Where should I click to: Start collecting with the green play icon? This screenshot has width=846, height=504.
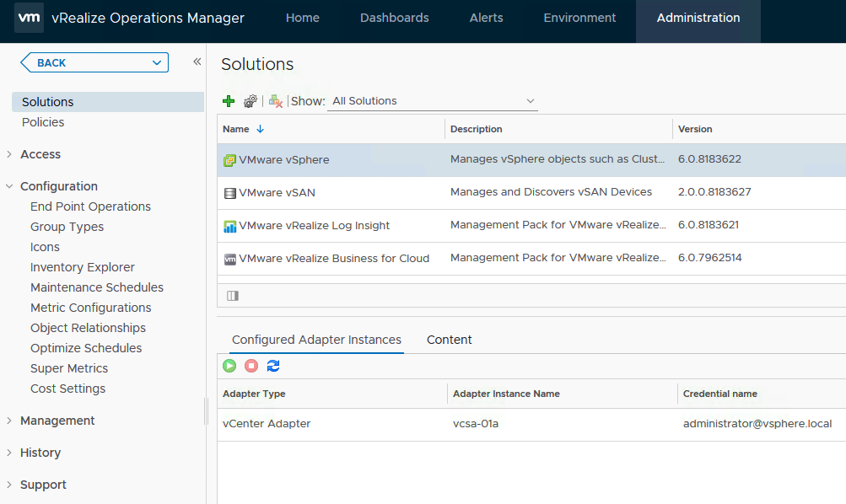(x=229, y=366)
